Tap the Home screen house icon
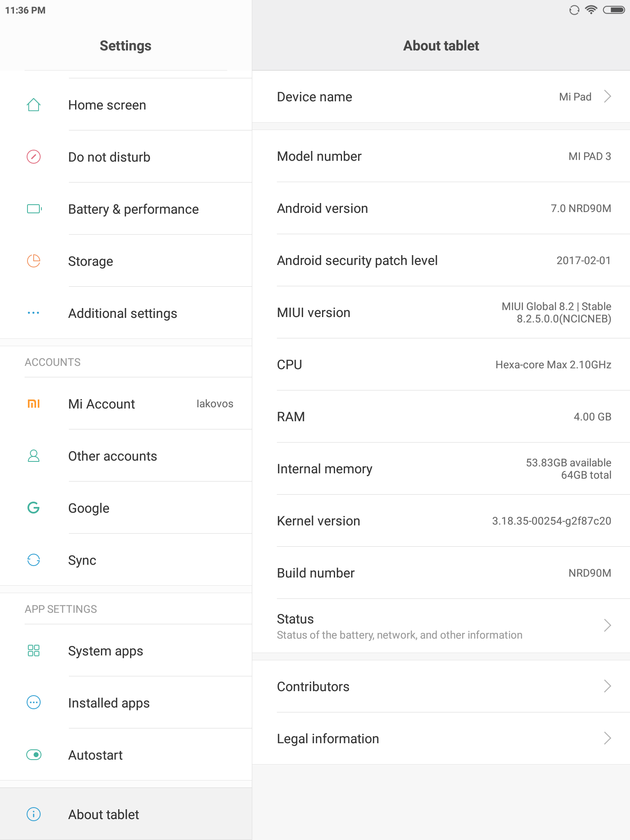This screenshot has height=840, width=630. [34, 105]
